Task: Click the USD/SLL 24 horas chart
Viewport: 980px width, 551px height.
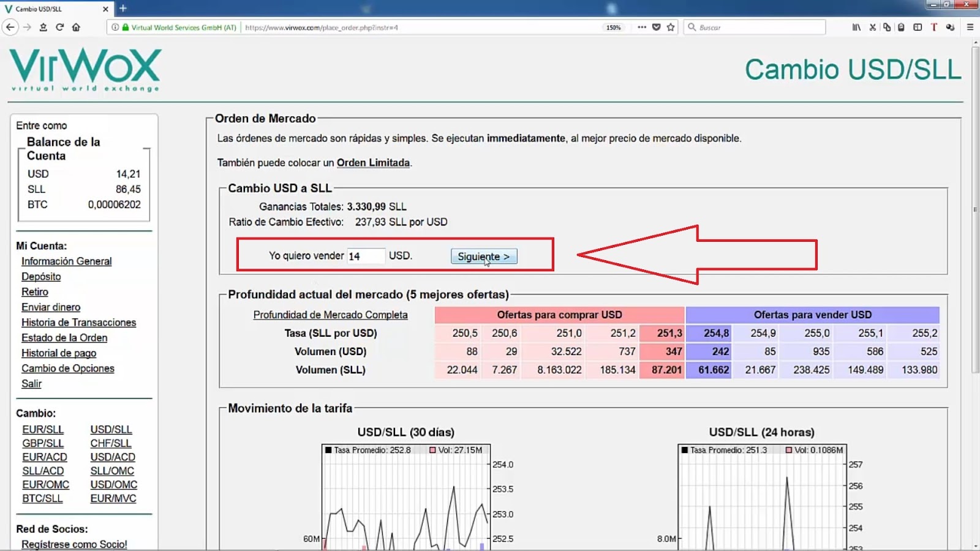Action: click(762, 497)
